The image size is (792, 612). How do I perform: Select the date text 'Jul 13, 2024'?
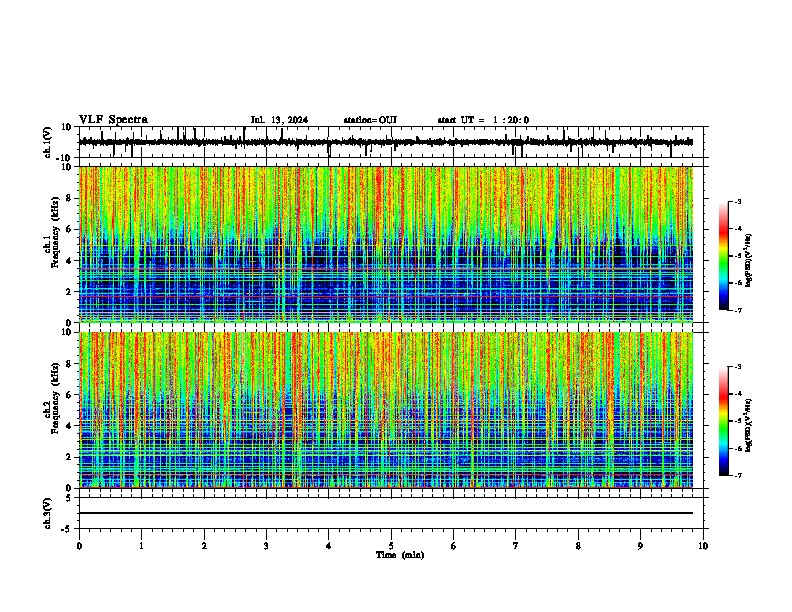(x=279, y=120)
